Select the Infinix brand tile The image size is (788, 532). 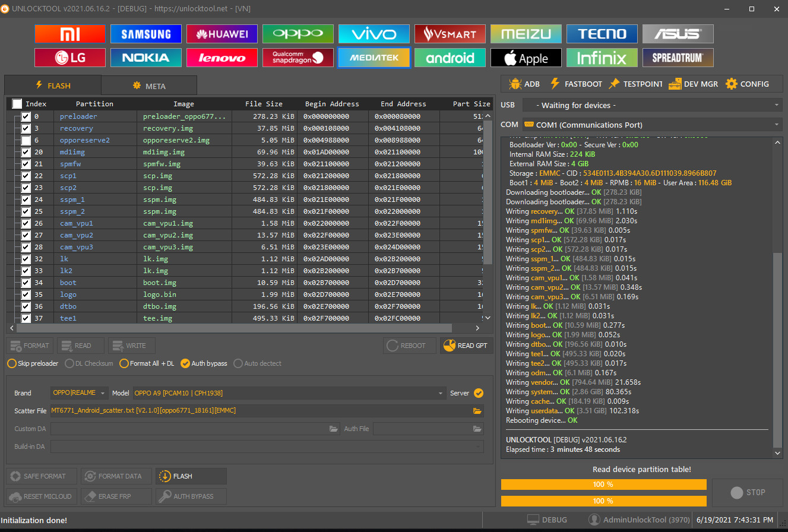coord(602,58)
